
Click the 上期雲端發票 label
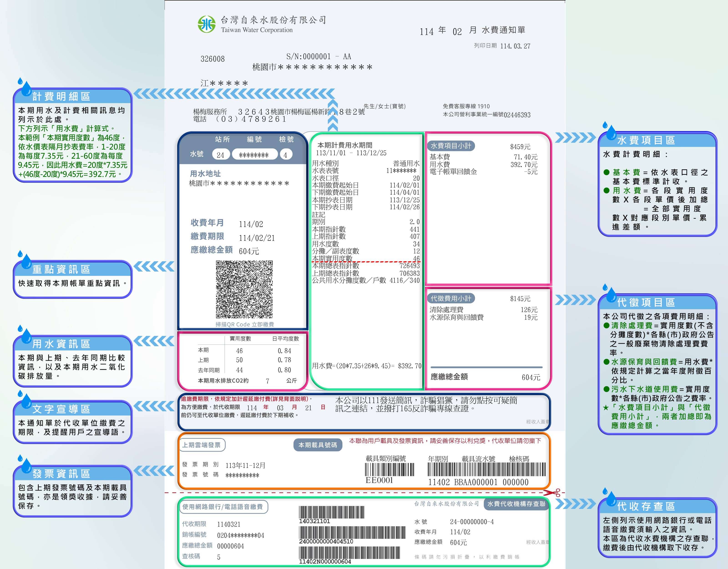[202, 445]
